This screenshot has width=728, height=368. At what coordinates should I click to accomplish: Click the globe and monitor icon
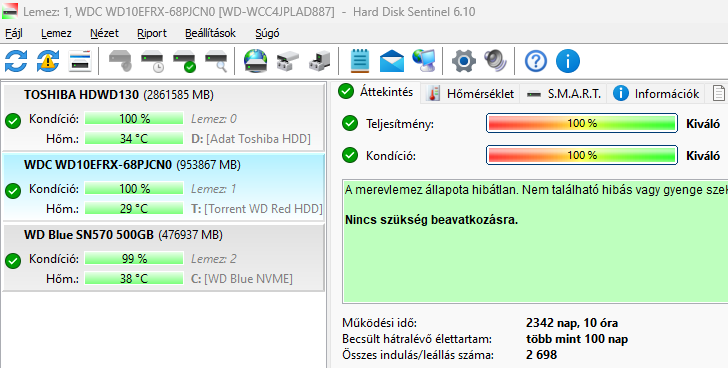[424, 61]
